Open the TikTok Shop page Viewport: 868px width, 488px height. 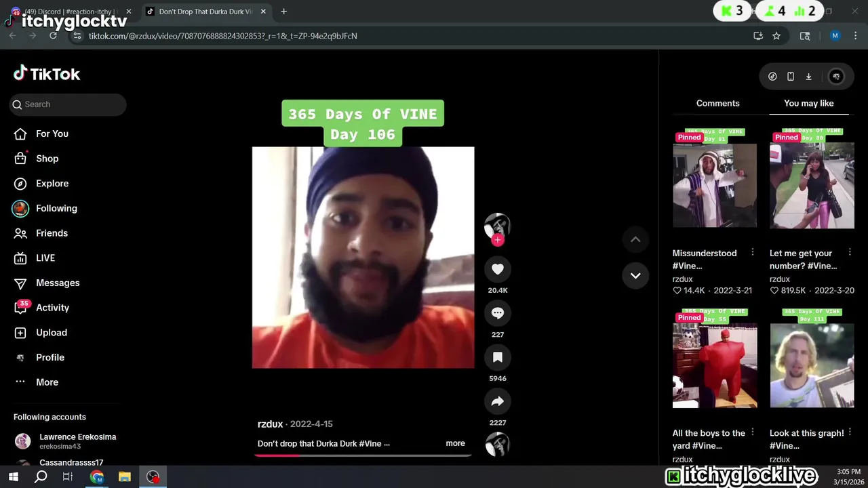click(x=47, y=159)
